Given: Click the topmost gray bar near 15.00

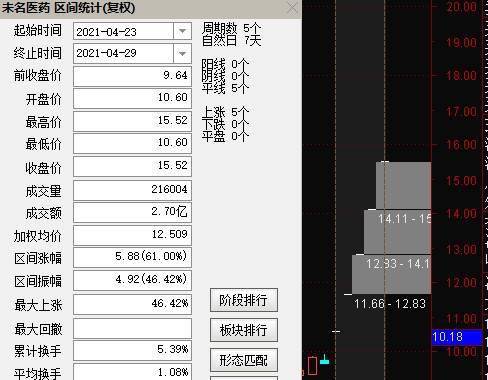Looking at the screenshot, I should click(x=403, y=185).
